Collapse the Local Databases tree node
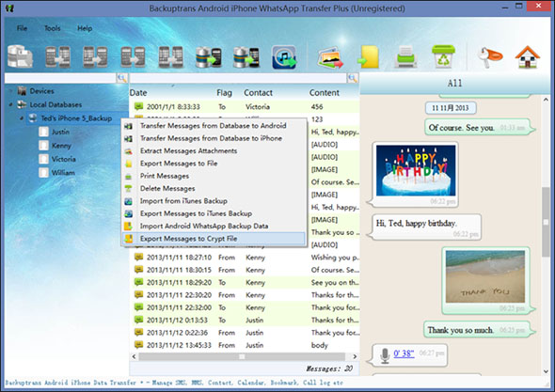The image size is (555, 392). 11,104
